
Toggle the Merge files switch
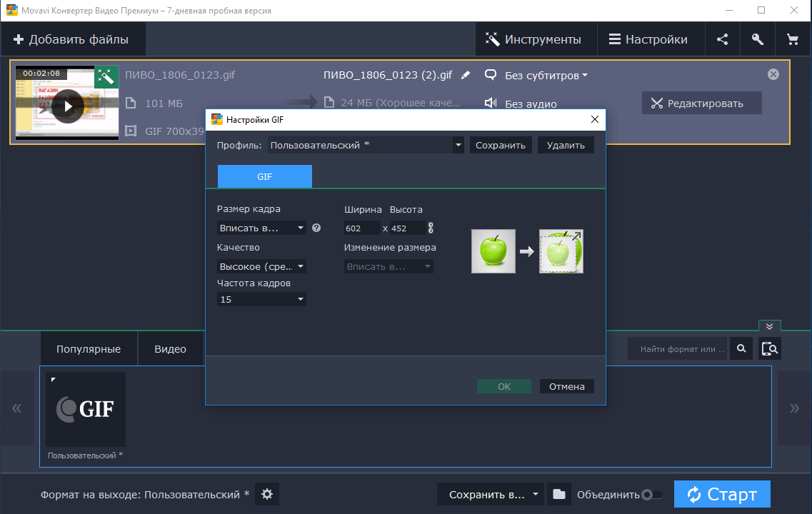pos(651,495)
